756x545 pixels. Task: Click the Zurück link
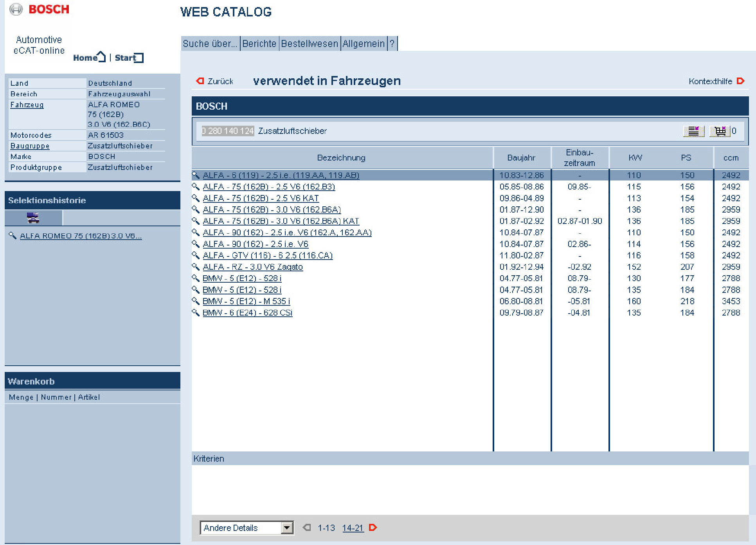click(x=220, y=81)
